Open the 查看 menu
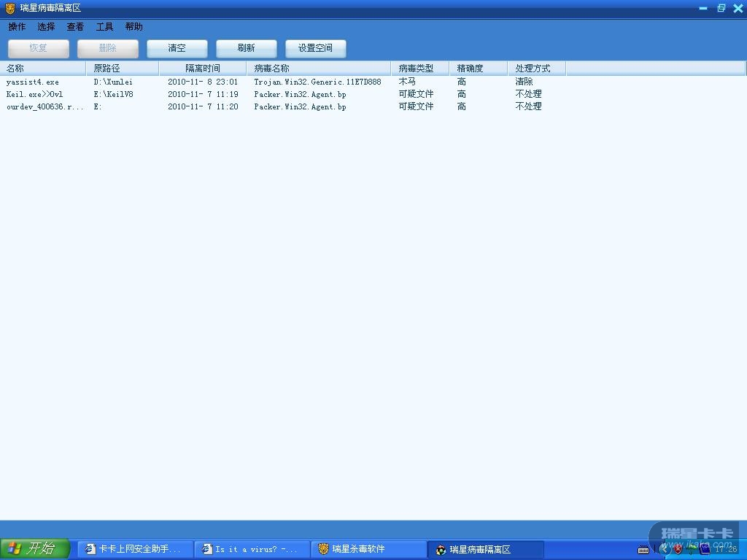 [x=75, y=27]
